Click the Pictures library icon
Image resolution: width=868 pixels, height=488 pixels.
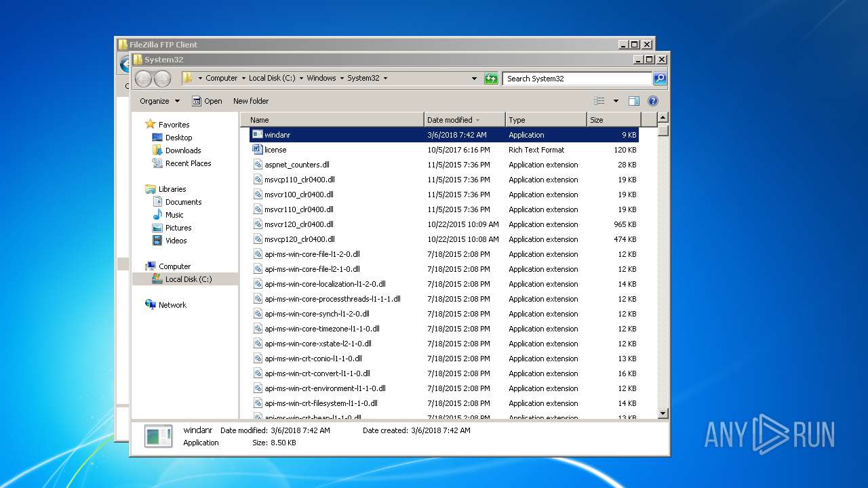point(157,228)
